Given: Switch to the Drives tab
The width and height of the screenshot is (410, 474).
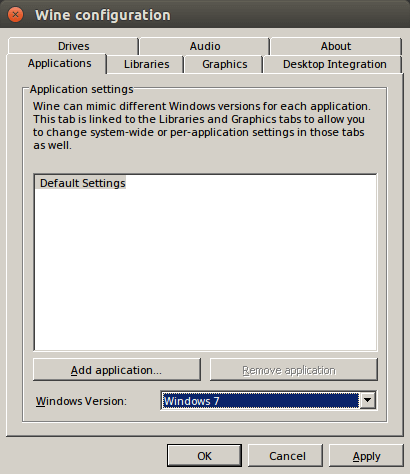Looking at the screenshot, I should [x=73, y=46].
